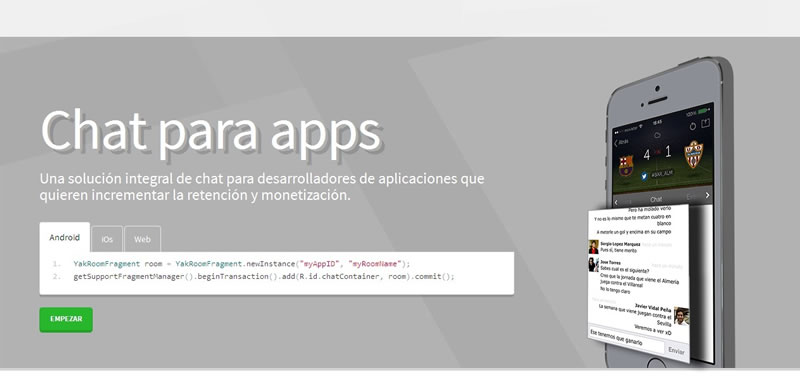Select the Chat tab on phone

[x=656, y=199]
